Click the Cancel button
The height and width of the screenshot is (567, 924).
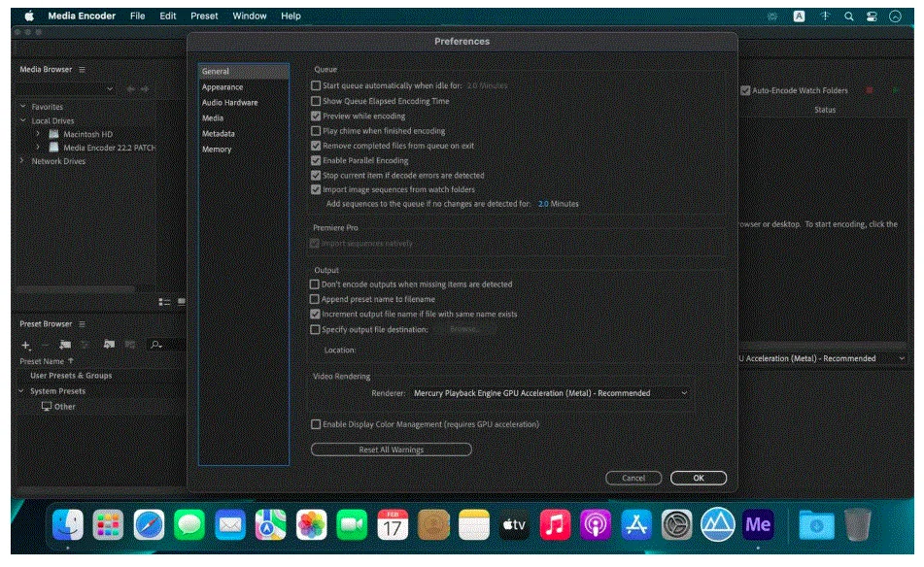coord(633,479)
